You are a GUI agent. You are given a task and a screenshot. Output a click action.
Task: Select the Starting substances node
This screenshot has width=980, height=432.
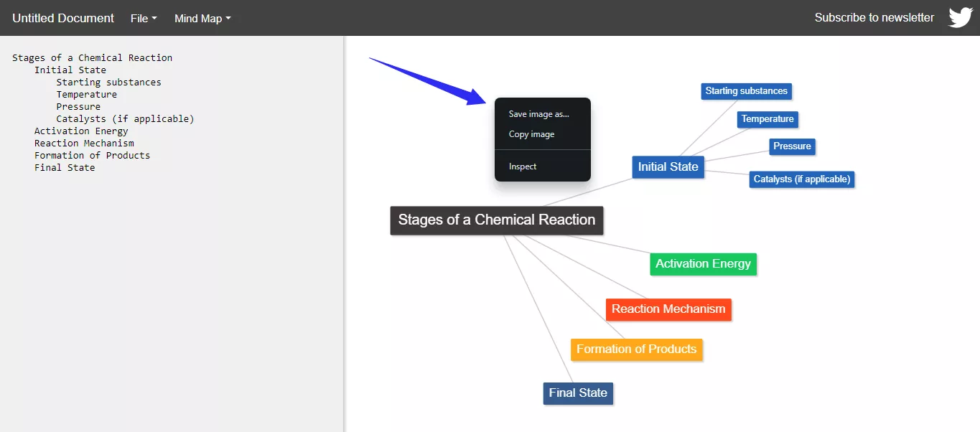746,91
